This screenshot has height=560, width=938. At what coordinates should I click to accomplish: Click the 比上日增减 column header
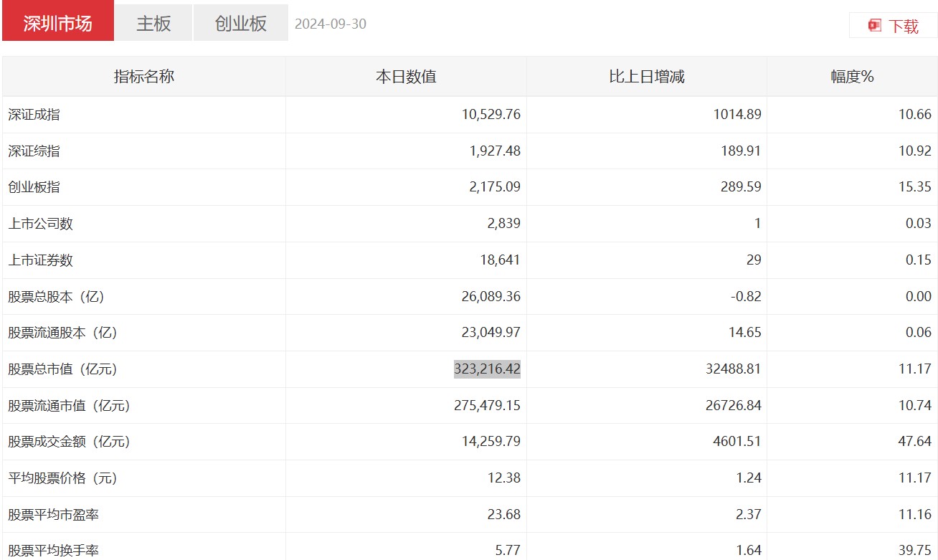click(x=646, y=77)
